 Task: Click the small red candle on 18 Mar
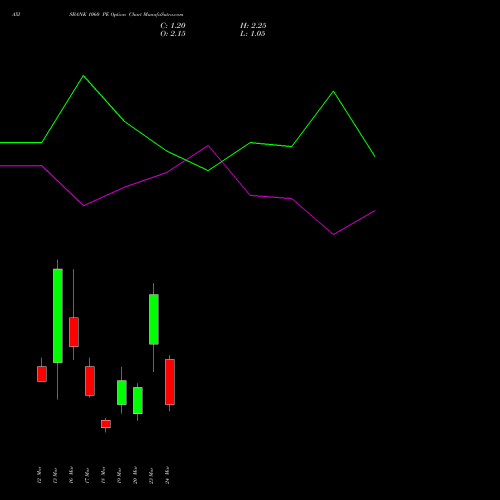(106, 424)
